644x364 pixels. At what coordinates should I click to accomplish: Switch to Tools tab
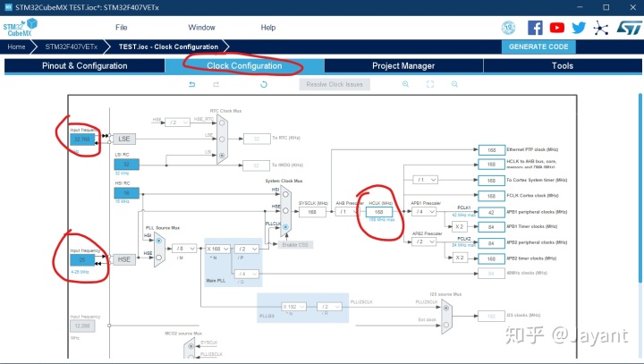[x=563, y=65]
